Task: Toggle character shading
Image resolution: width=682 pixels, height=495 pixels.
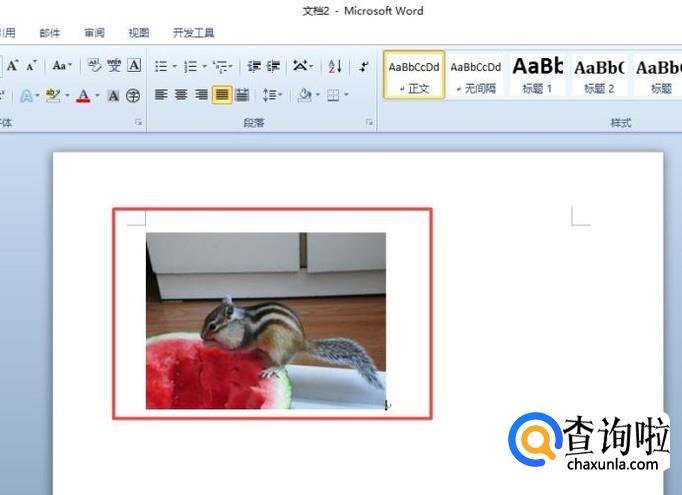Action: point(113,96)
